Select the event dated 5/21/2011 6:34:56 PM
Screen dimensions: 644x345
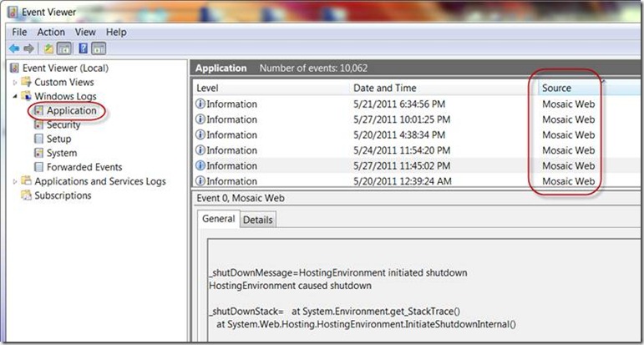tap(401, 104)
